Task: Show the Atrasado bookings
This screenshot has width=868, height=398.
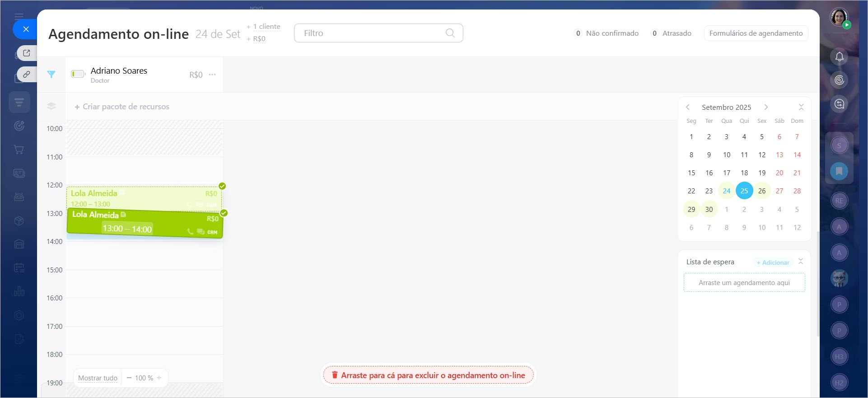Action: pos(672,33)
